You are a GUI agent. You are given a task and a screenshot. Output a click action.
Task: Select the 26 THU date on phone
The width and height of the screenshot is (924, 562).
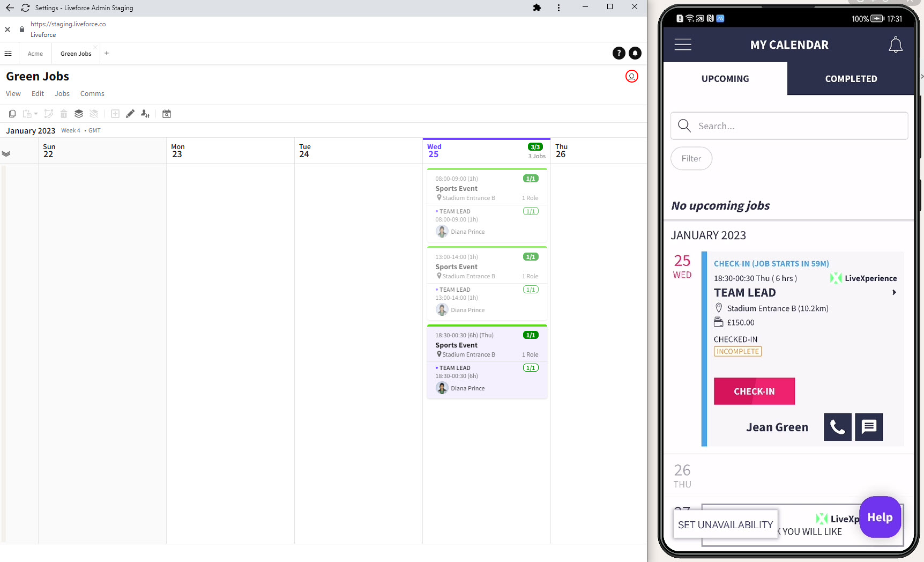(x=682, y=476)
